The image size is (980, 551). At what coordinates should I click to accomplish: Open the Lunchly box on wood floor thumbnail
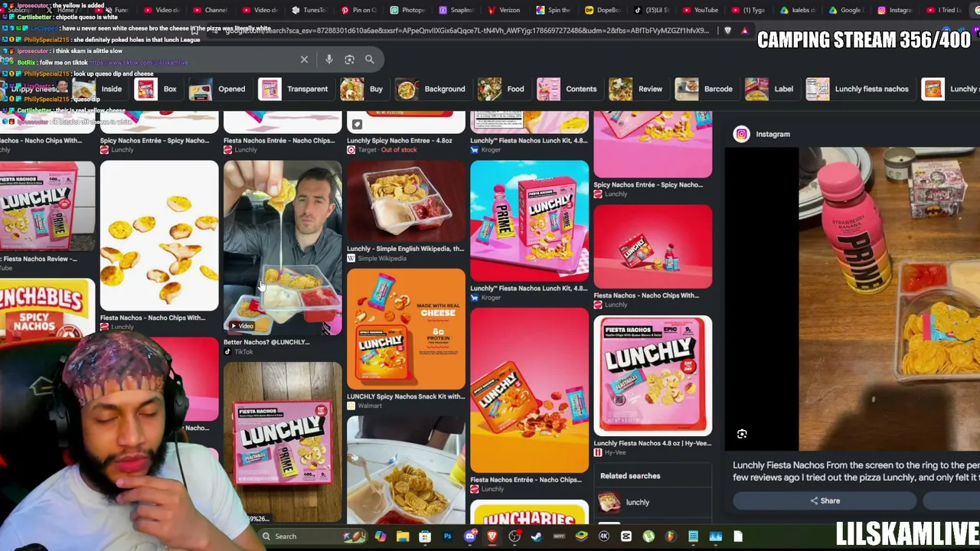(283, 442)
